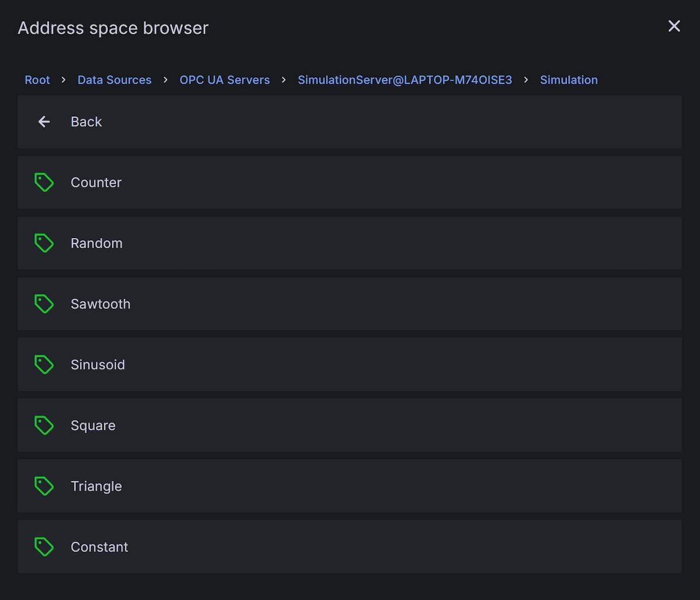Click the Constant tag icon
Viewport: 700px width, 600px height.
[44, 546]
